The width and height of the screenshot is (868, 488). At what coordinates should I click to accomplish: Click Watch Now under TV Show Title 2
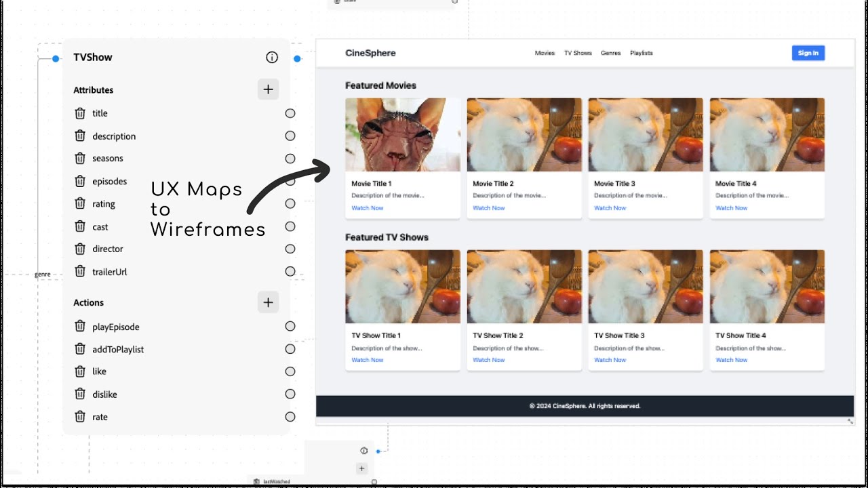click(x=489, y=360)
